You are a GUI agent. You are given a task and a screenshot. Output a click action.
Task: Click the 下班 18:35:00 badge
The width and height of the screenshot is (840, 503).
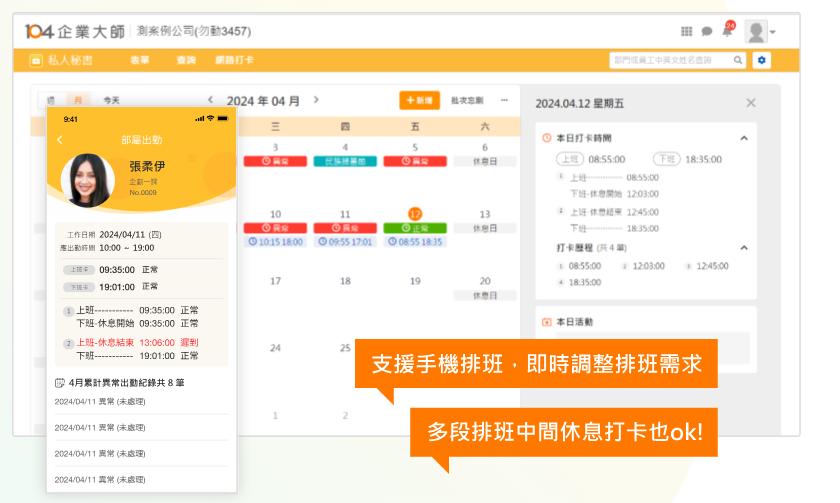pos(666,159)
